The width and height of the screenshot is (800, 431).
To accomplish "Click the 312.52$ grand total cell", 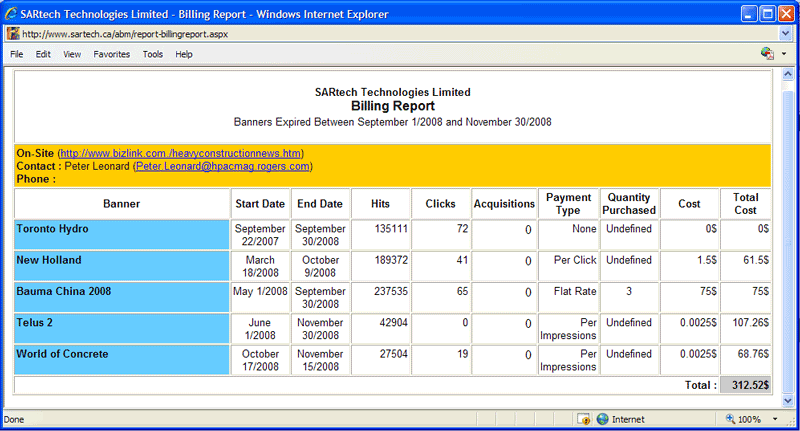I will tap(745, 385).
